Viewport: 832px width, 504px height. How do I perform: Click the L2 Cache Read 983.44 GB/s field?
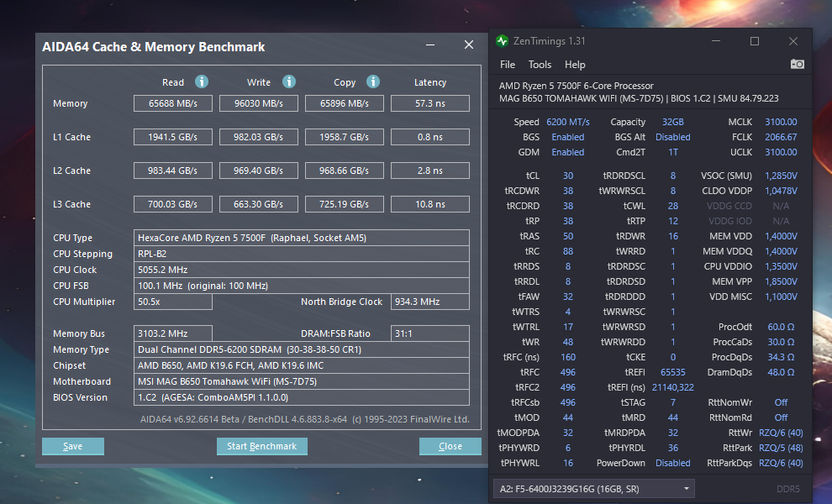click(x=173, y=171)
